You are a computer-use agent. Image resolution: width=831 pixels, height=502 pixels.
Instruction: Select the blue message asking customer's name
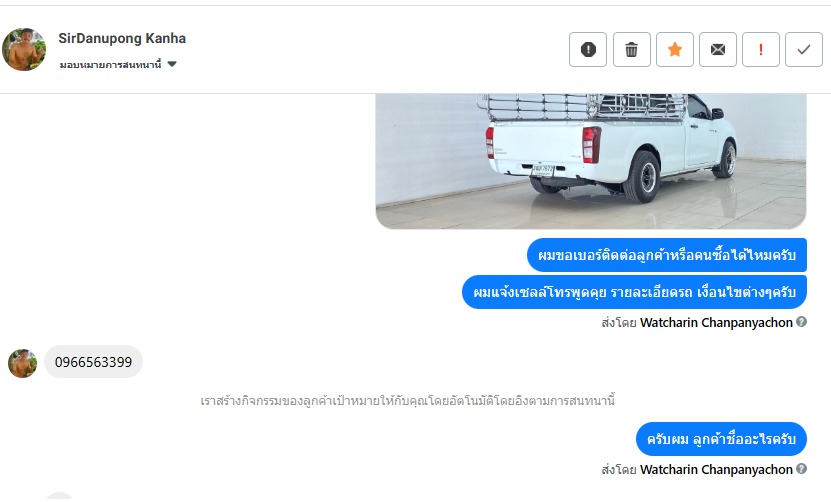[x=721, y=439]
